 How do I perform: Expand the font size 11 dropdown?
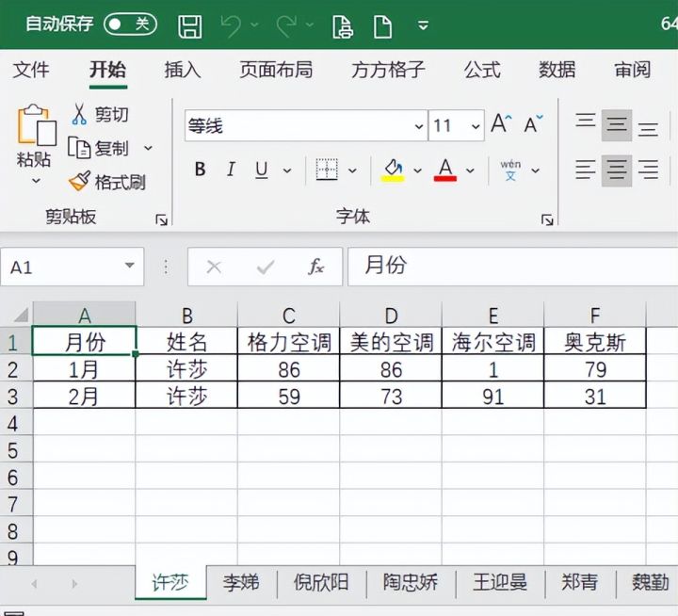[x=476, y=126]
